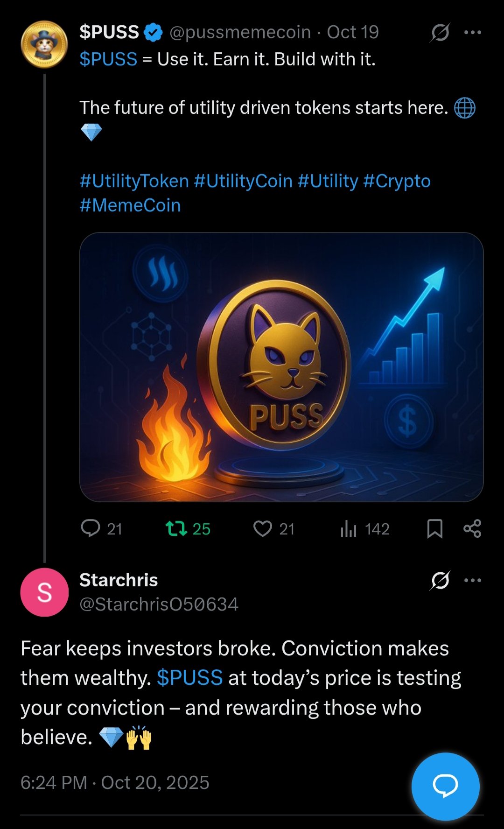Screen dimensions: 504x829
Task: Open Starchris profile avatar
Action: tap(44, 592)
